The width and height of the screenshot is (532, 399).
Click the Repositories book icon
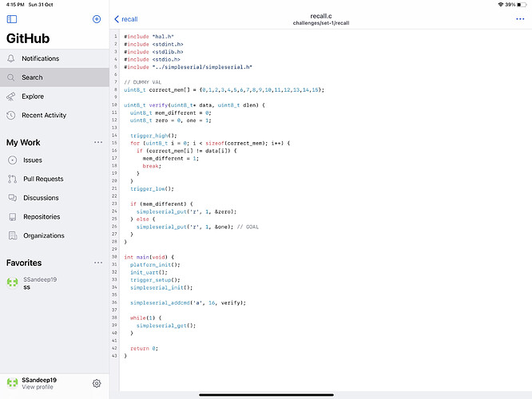pos(12,216)
